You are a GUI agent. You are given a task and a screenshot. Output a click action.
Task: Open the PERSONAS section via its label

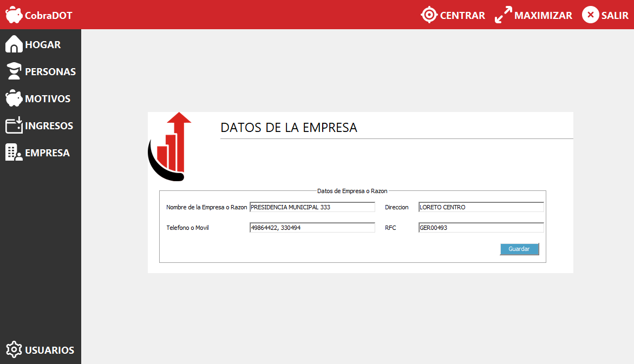pyautogui.click(x=50, y=71)
